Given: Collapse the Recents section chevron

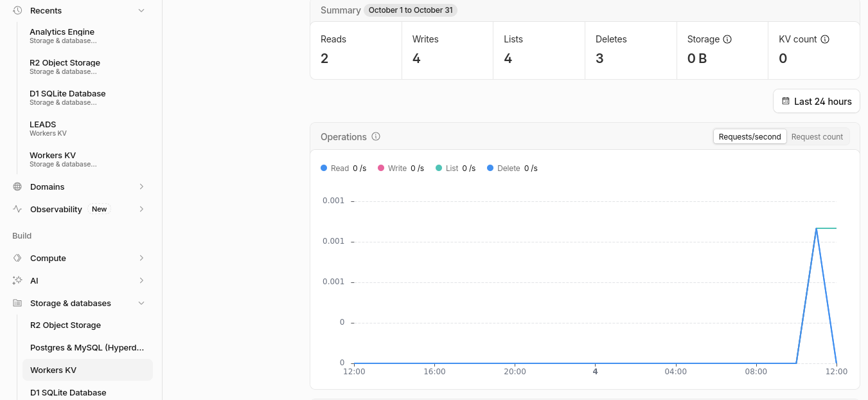Looking at the screenshot, I should coord(141,10).
